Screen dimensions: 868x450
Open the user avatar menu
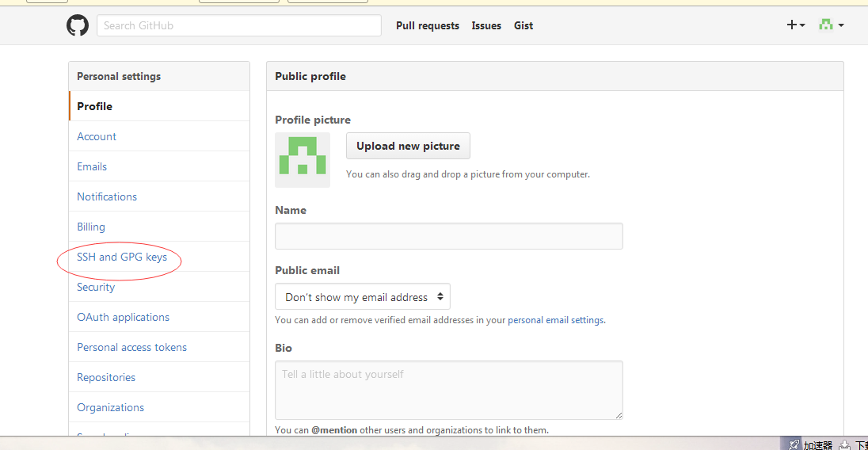(x=831, y=25)
